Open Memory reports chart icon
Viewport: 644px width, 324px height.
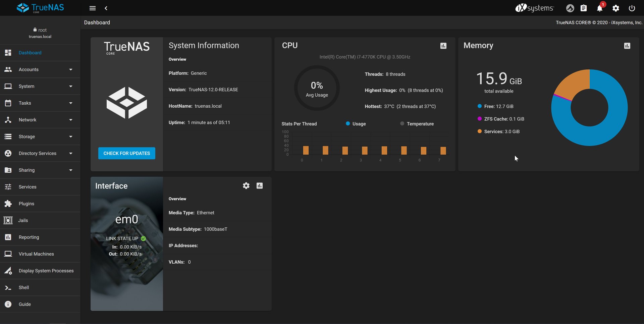pos(627,46)
